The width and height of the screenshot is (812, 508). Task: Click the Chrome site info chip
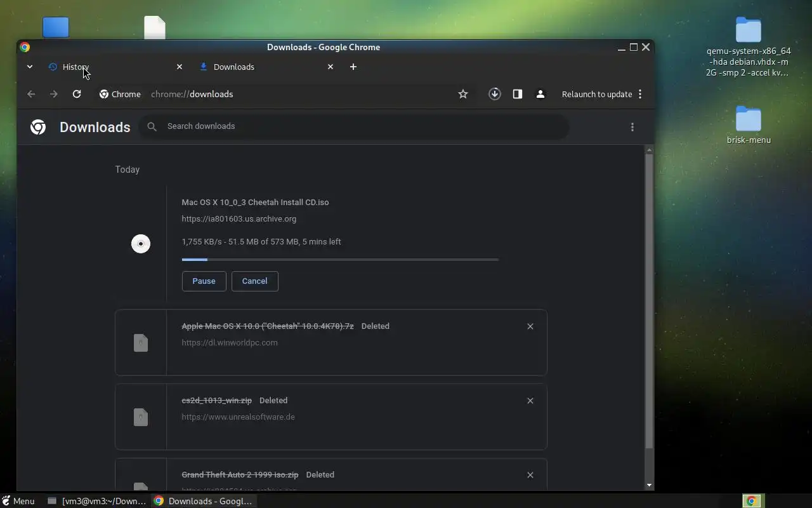click(120, 94)
